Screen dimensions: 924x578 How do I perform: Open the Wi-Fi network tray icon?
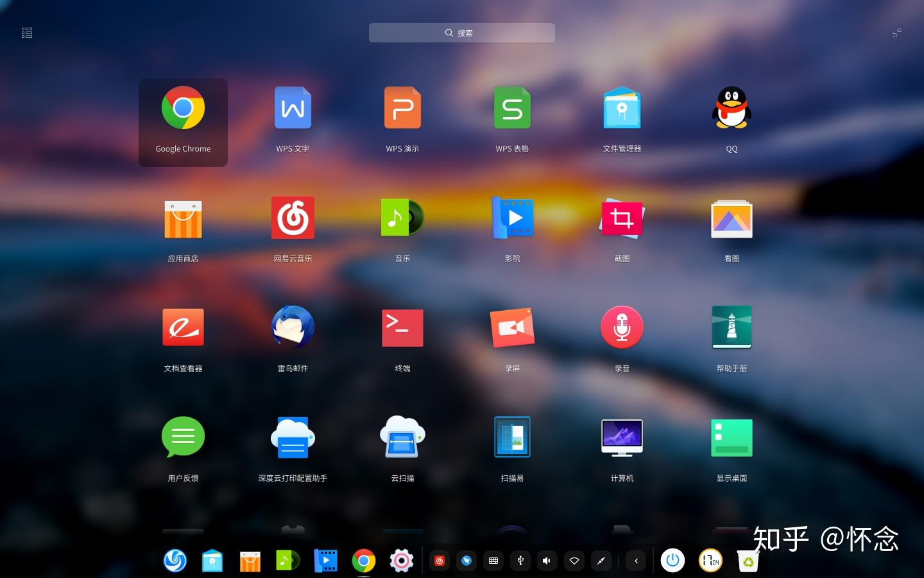[x=574, y=561]
